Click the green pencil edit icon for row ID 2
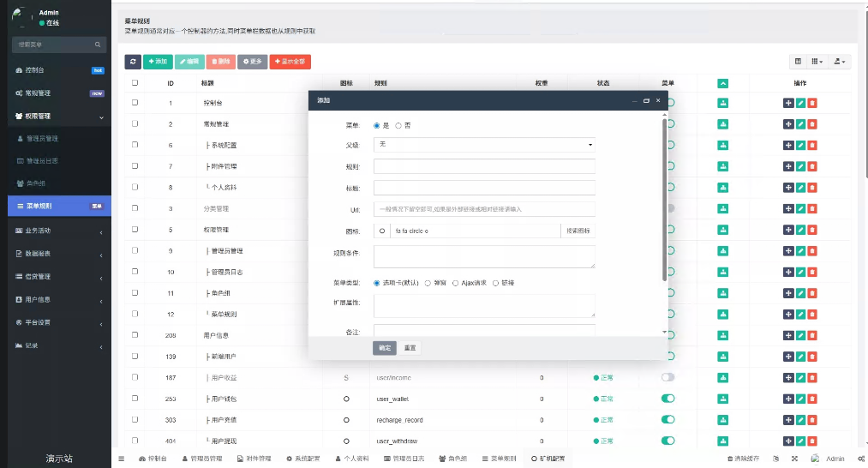This screenshot has width=868, height=468. coord(800,124)
